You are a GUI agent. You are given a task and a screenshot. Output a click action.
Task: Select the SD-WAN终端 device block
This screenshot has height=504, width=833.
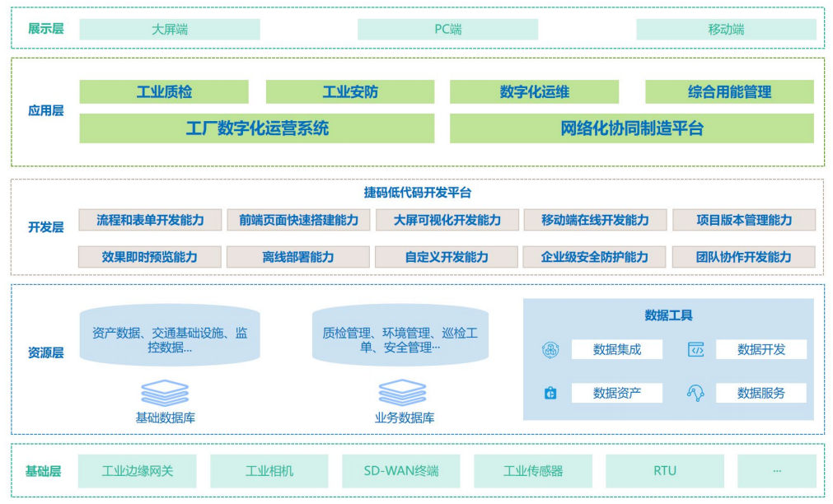pyautogui.click(x=400, y=470)
